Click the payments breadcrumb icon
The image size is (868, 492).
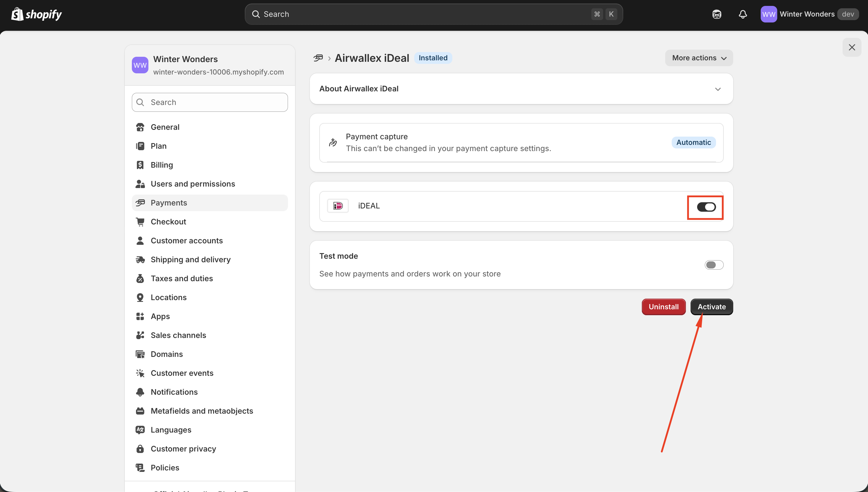click(318, 58)
